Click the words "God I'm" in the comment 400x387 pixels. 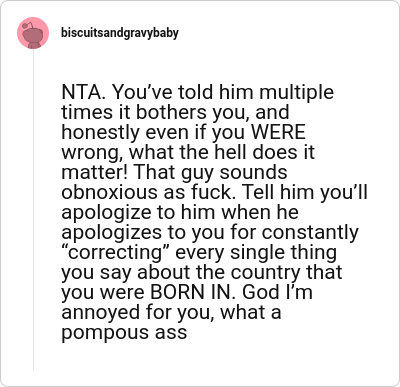point(277,292)
